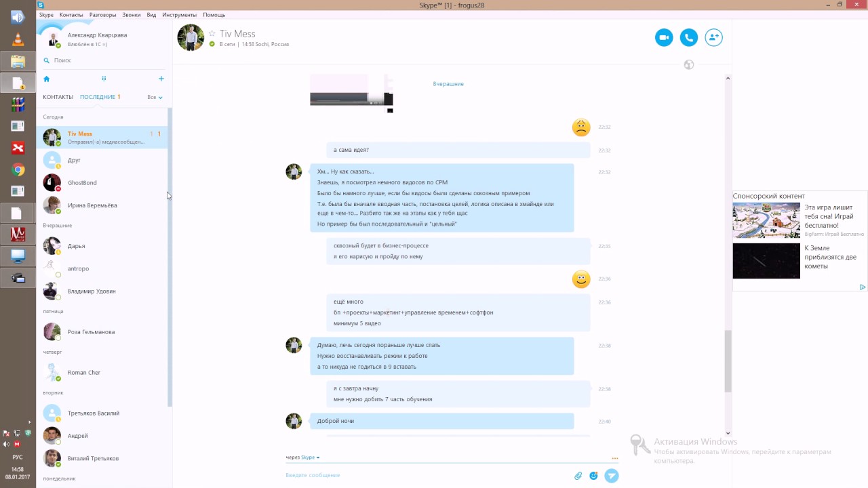Add people to this conversation
868x488 pixels.
(x=713, y=37)
